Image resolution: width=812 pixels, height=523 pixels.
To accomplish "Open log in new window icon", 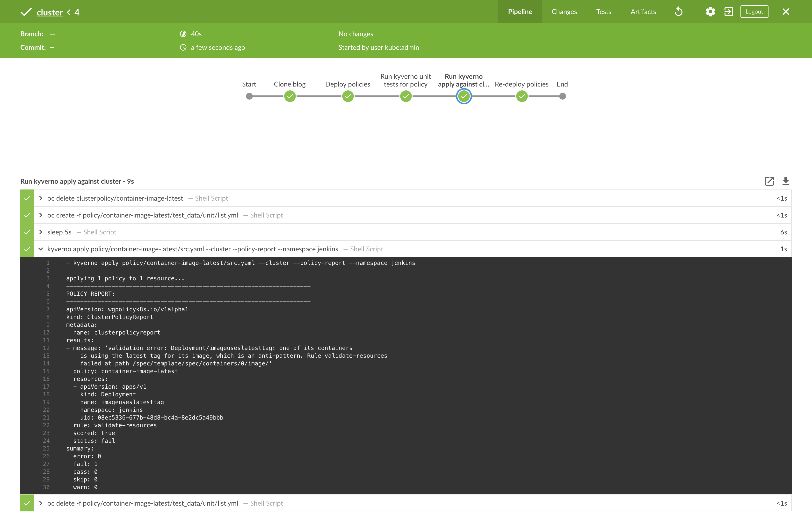I will pyautogui.click(x=769, y=181).
